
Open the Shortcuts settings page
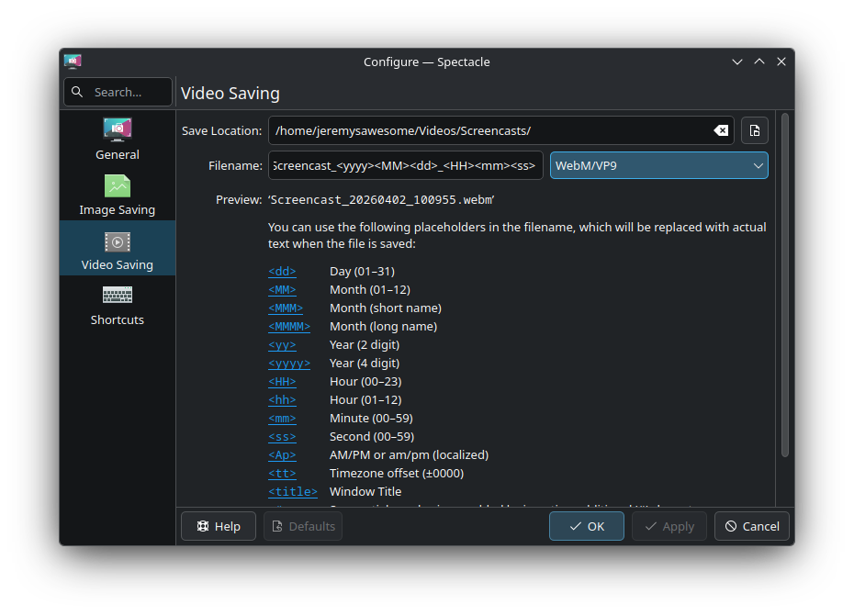pyautogui.click(x=117, y=304)
